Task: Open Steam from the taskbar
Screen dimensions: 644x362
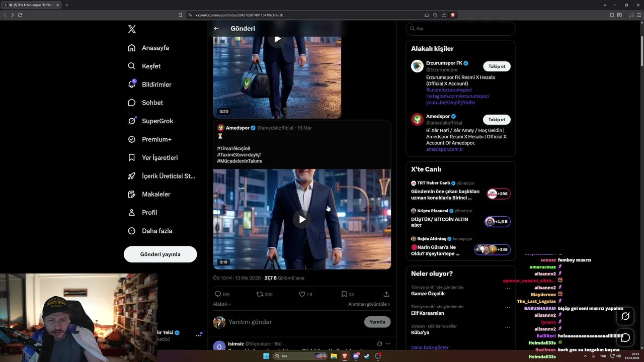Action: click(x=367, y=356)
